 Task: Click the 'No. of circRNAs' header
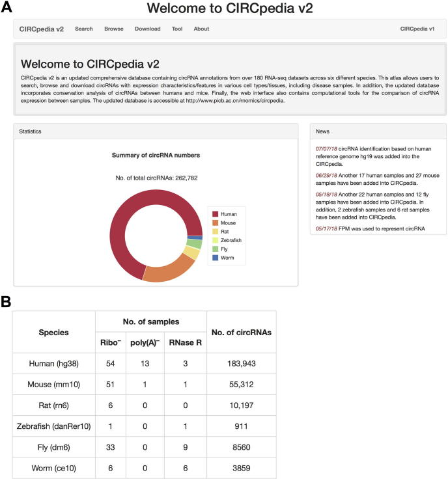(242, 333)
